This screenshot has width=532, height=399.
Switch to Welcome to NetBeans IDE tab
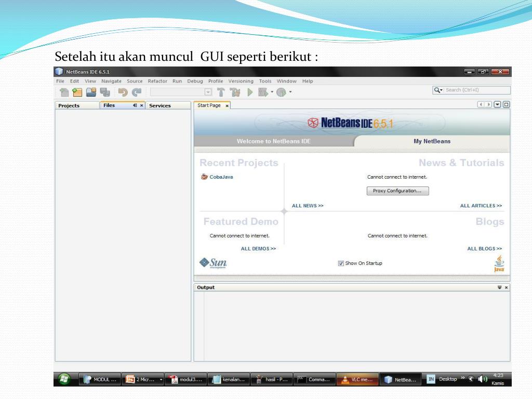273,141
